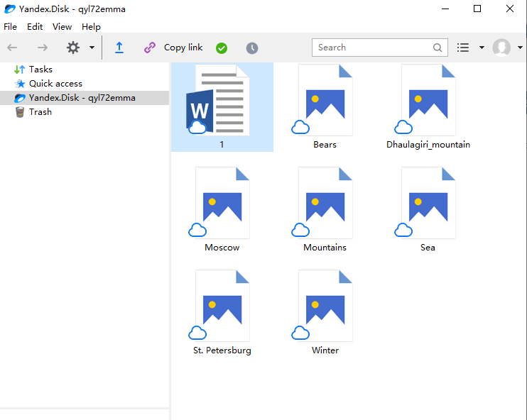The width and height of the screenshot is (527, 420).
Task: Expand the view mode dropdown arrow
Action: pyautogui.click(x=482, y=48)
